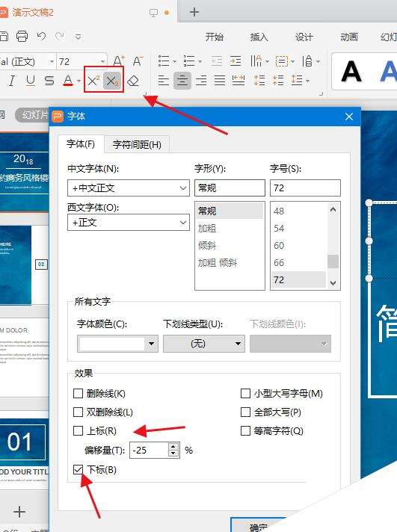Toggle superscript X² icon
397x532 pixels.
[93, 81]
